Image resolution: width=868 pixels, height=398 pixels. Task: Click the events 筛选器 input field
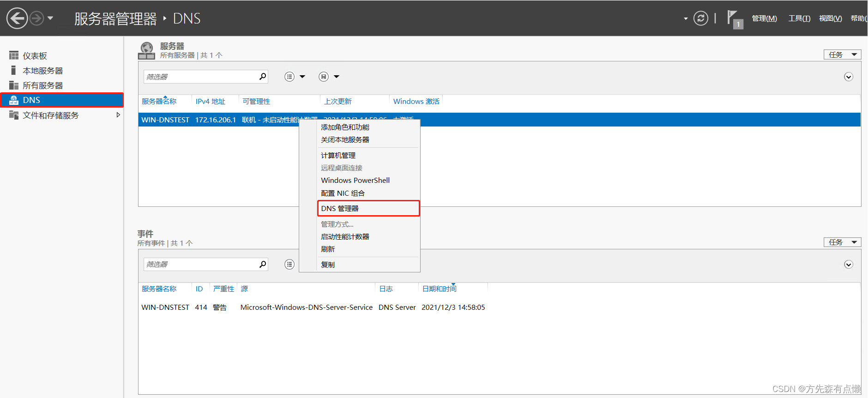(201, 264)
